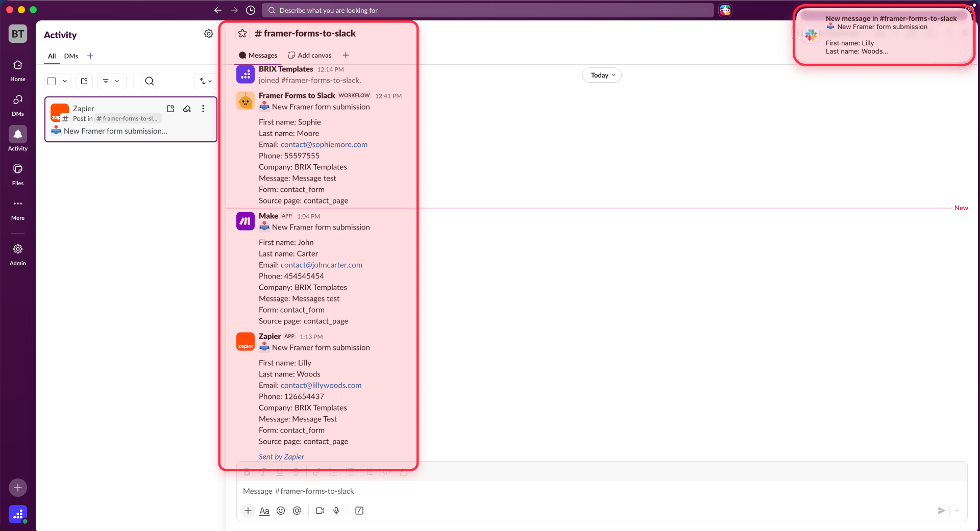980x531 pixels.
Task: Open the contact@sophiemore.com email link
Action: pos(324,144)
